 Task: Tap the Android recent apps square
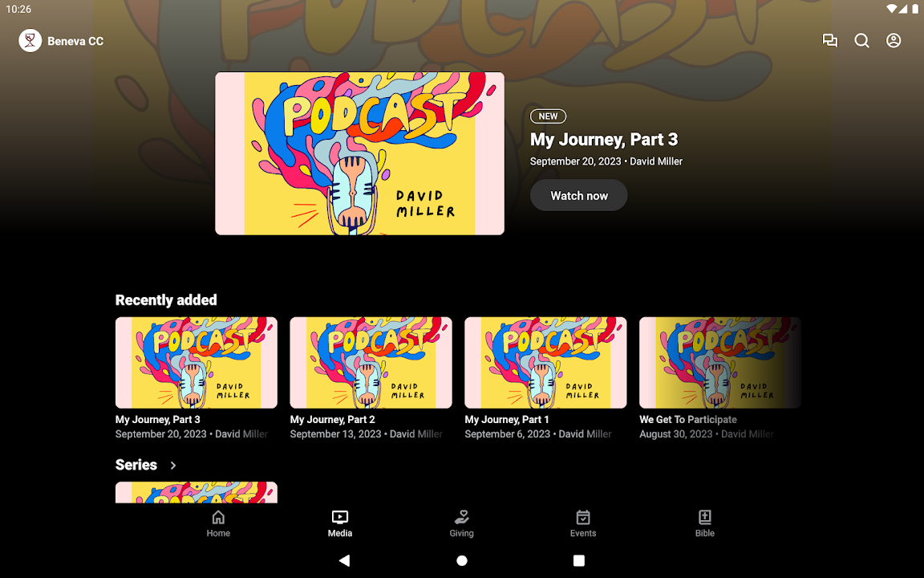click(579, 560)
